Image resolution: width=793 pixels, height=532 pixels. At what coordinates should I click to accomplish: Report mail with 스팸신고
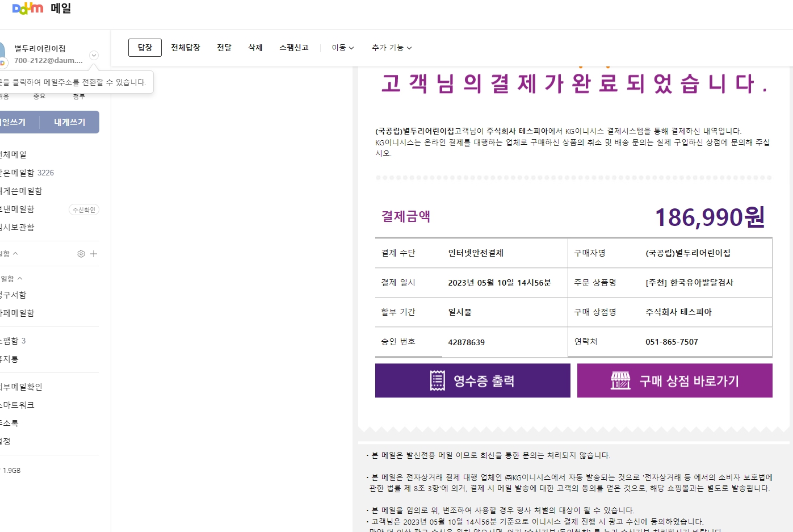coord(293,48)
